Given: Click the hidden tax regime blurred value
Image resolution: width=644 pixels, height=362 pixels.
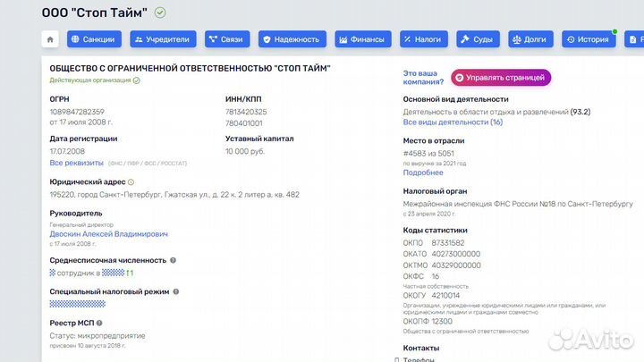Looking at the screenshot, I should pos(78,304).
